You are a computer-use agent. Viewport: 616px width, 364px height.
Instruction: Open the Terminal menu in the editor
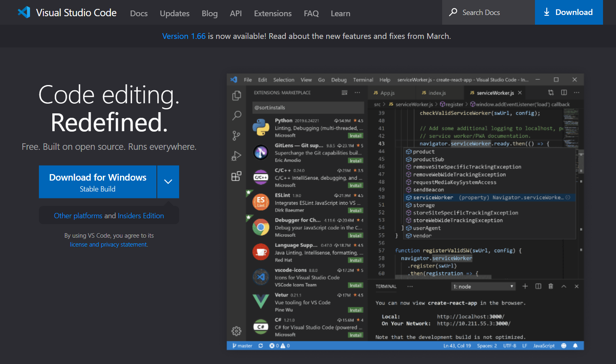point(363,80)
